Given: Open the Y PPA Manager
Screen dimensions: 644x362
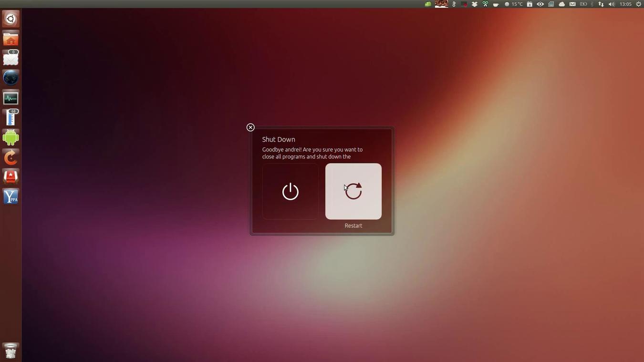Looking at the screenshot, I should tap(10, 197).
